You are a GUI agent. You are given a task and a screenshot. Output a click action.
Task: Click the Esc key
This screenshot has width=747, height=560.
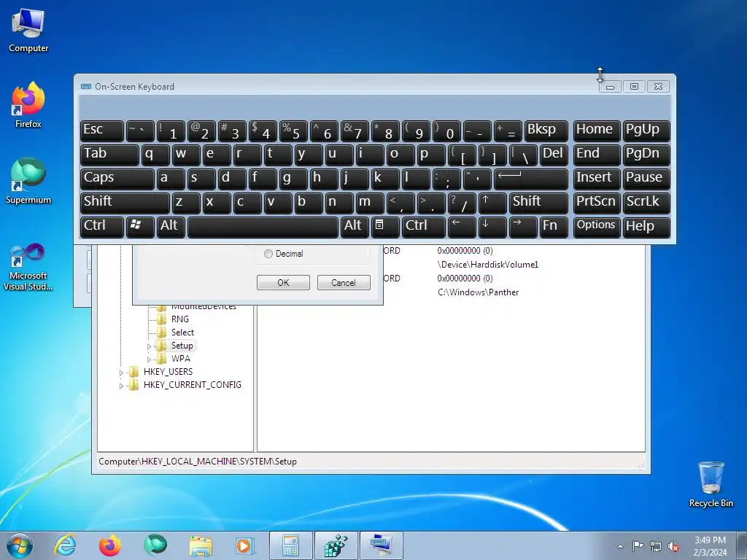click(x=102, y=131)
